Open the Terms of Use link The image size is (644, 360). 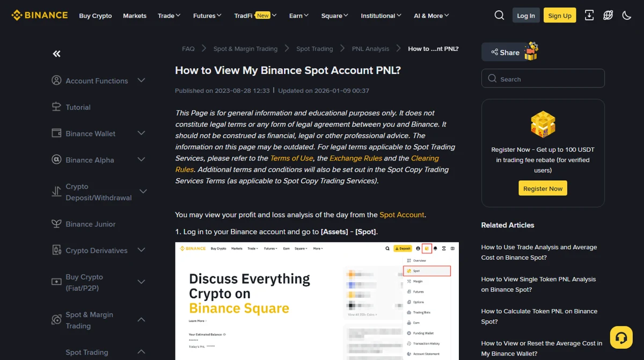tap(291, 158)
